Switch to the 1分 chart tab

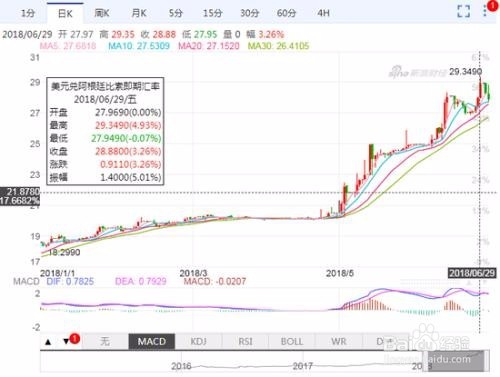pos(28,13)
